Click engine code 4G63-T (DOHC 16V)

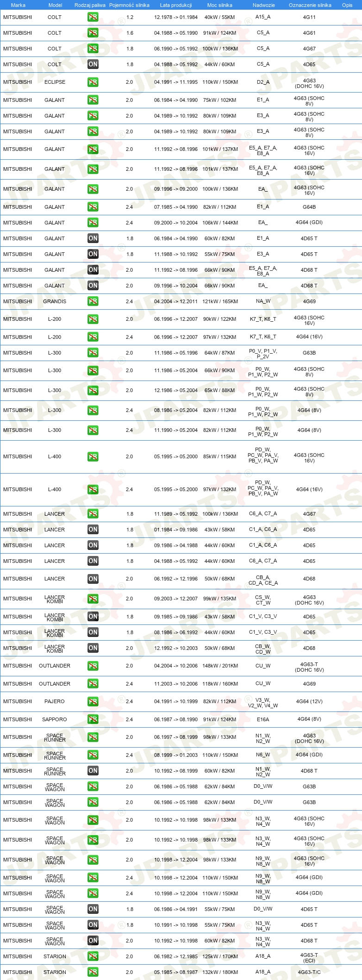click(x=309, y=667)
